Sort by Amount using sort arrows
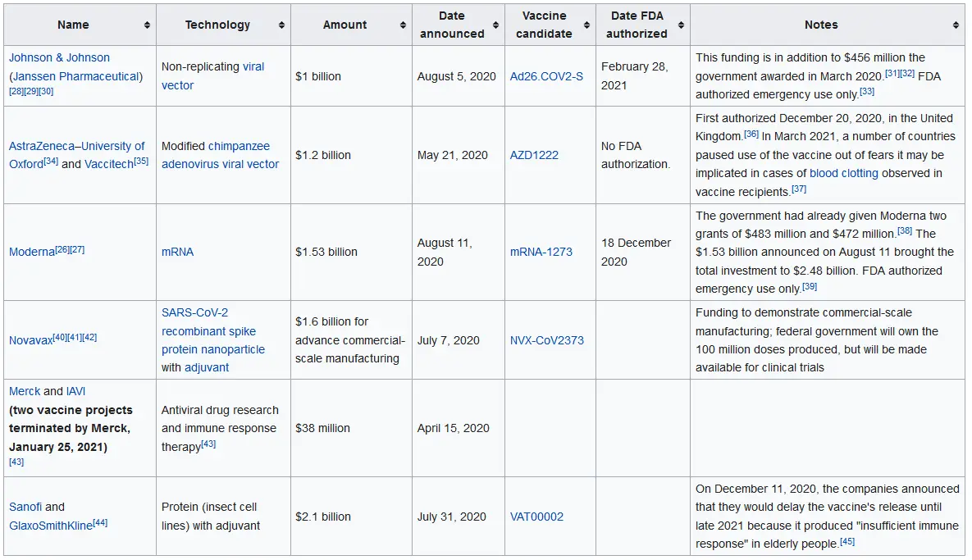 pos(403,25)
